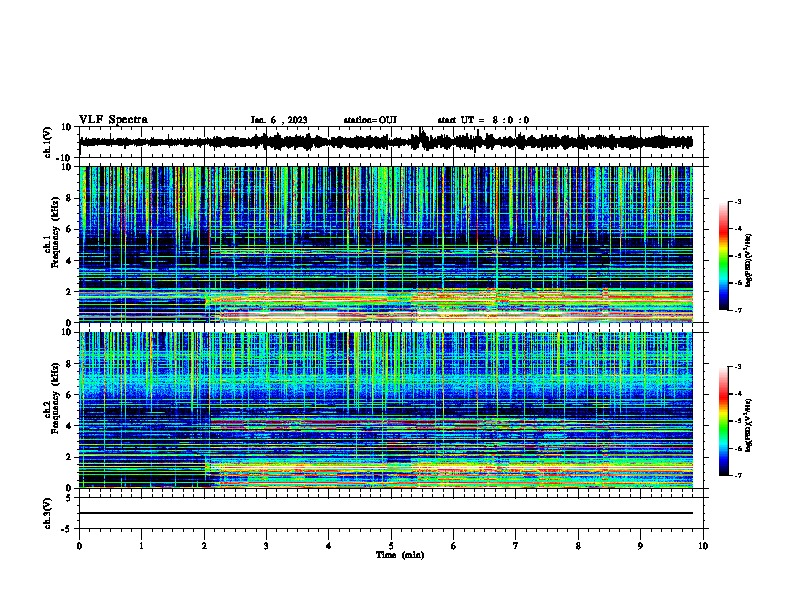
Task: Click time axis tick label "2"
Action: point(204,546)
